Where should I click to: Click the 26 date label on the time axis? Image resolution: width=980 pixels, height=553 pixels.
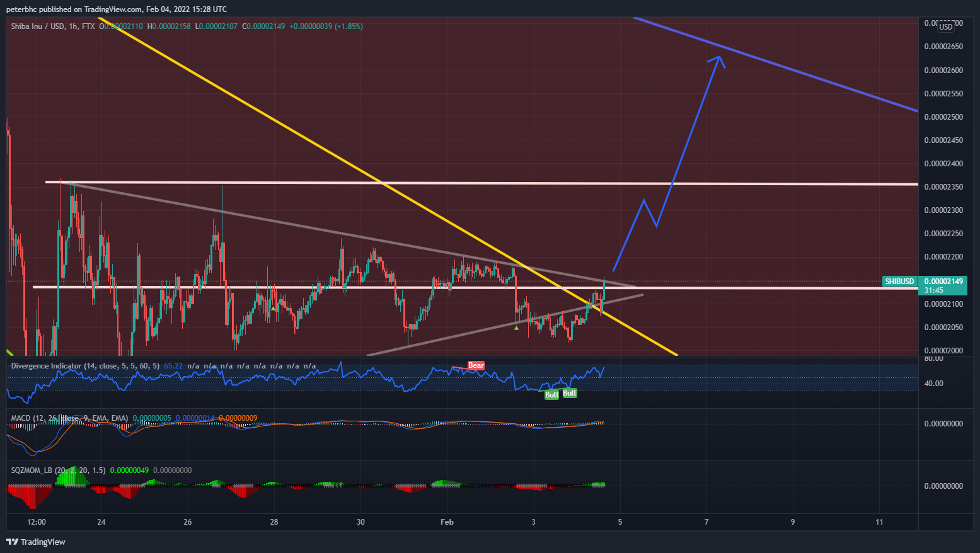[188, 522]
